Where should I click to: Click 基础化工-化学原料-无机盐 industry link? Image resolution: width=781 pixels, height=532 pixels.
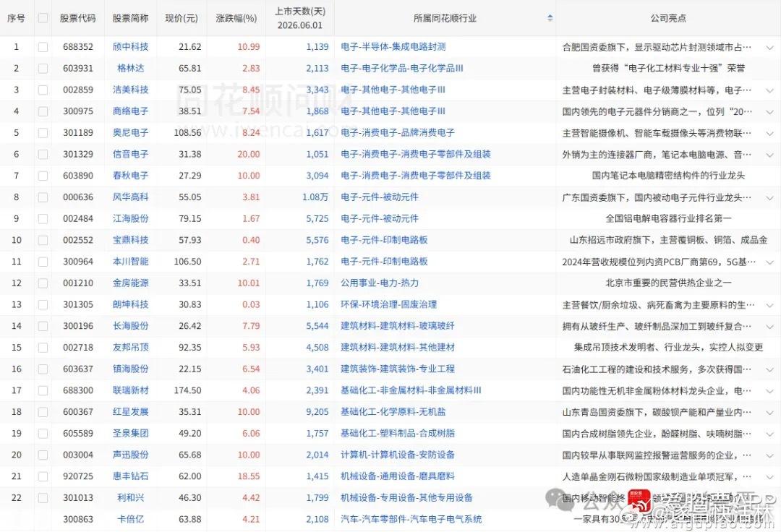point(393,412)
